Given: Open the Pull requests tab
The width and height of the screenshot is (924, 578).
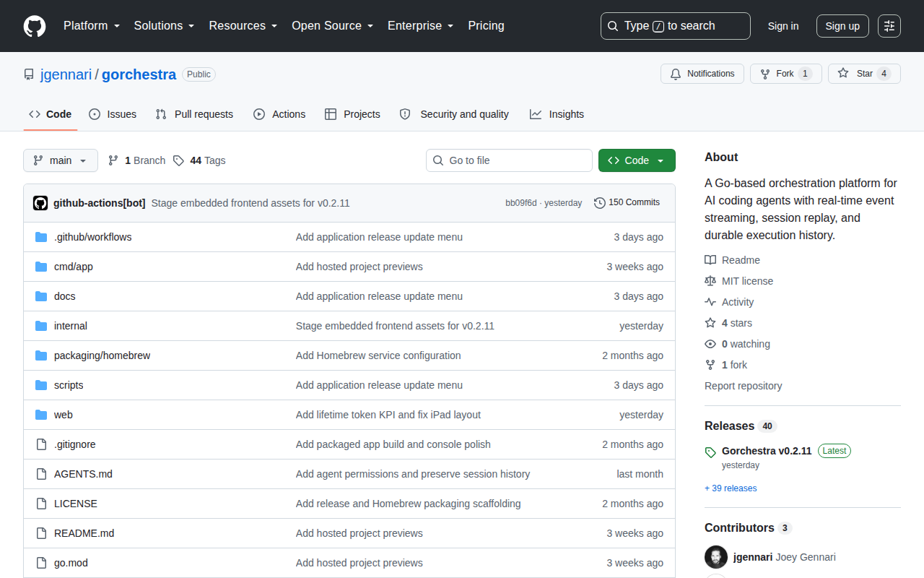Looking at the screenshot, I should click(x=195, y=114).
